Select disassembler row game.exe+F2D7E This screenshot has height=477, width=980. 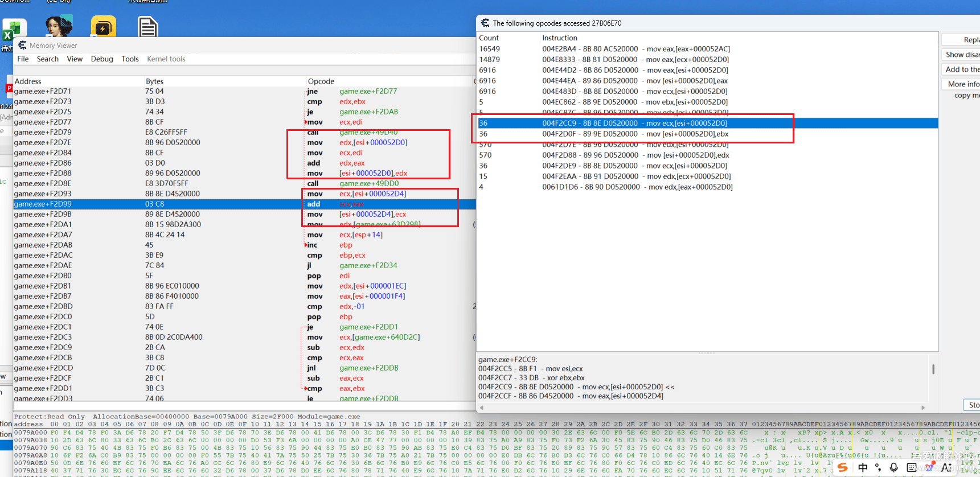[245, 142]
